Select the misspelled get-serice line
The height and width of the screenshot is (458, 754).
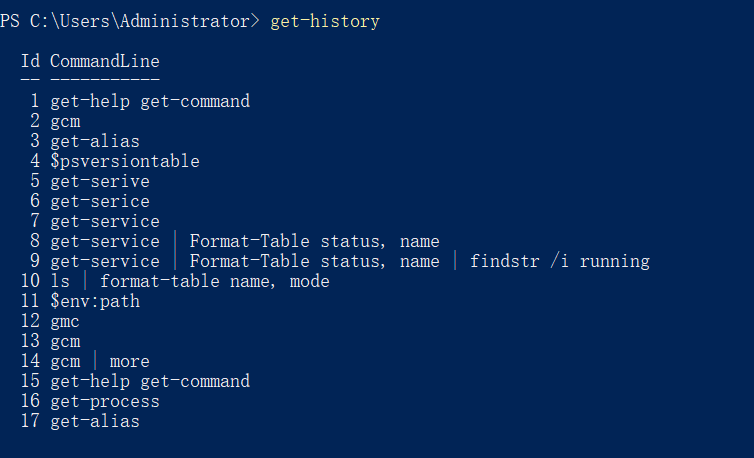(x=100, y=201)
